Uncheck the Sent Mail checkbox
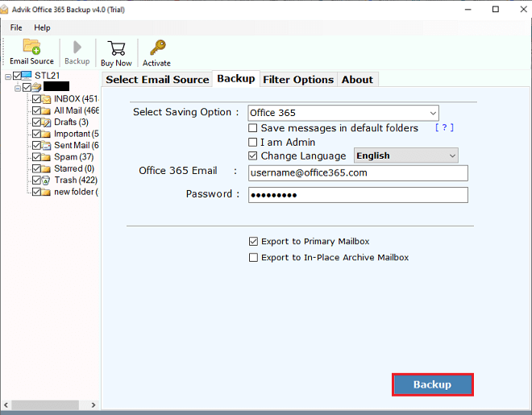Screen dimensions: 532x415 [36, 145]
